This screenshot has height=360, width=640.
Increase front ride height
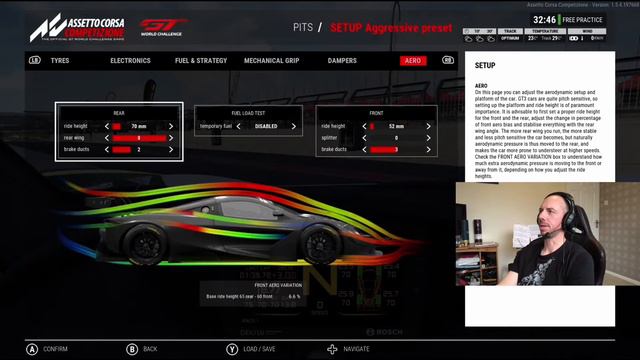(x=429, y=127)
